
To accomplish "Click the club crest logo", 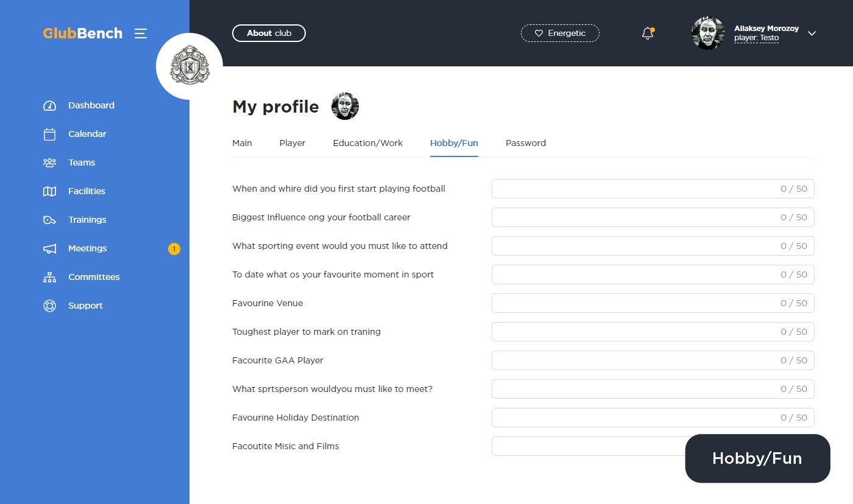I will click(x=189, y=66).
